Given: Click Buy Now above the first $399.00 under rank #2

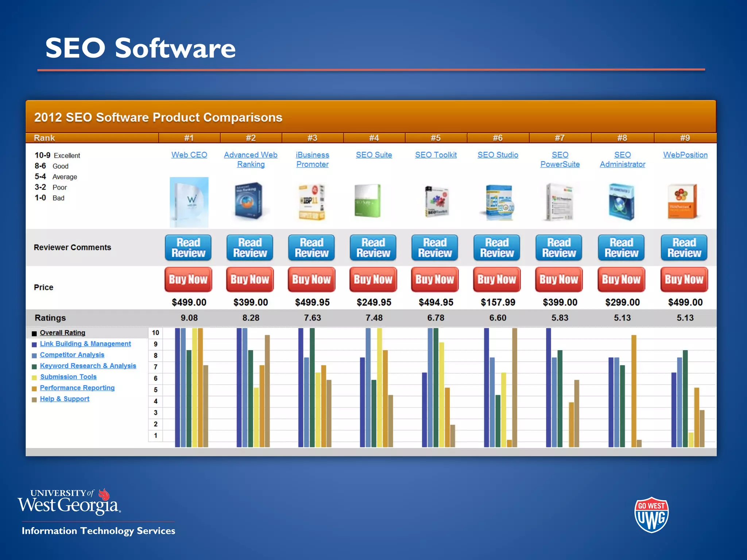Looking at the screenshot, I should point(250,280).
